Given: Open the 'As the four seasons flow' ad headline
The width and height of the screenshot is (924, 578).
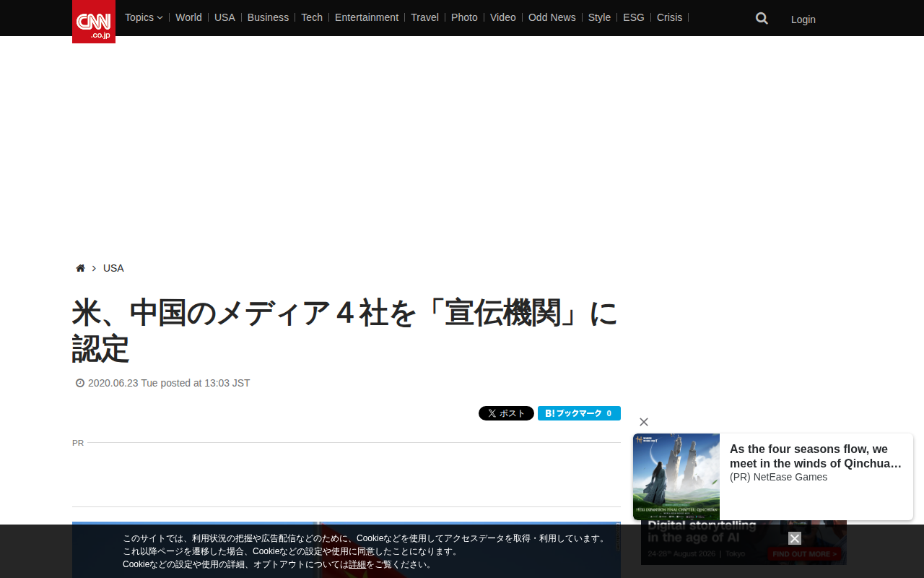Looking at the screenshot, I should pos(816,457).
